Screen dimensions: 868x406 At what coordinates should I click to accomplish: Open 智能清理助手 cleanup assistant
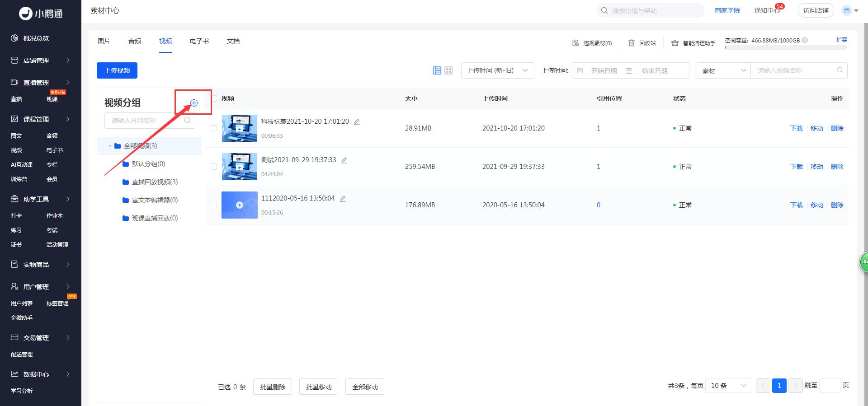[x=693, y=43]
